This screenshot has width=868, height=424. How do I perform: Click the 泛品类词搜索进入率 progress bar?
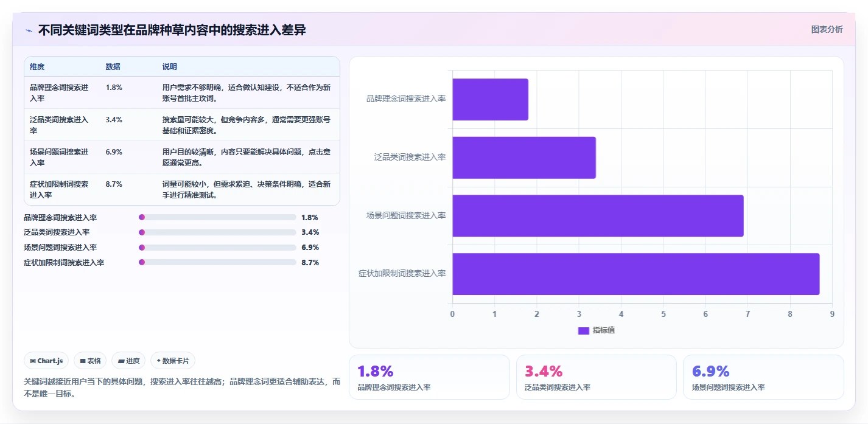217,232
